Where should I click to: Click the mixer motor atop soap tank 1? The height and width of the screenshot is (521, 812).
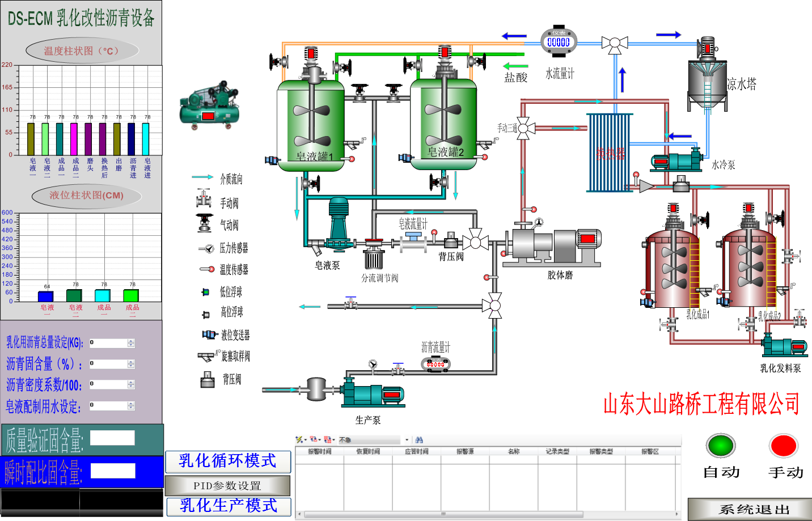(311, 53)
